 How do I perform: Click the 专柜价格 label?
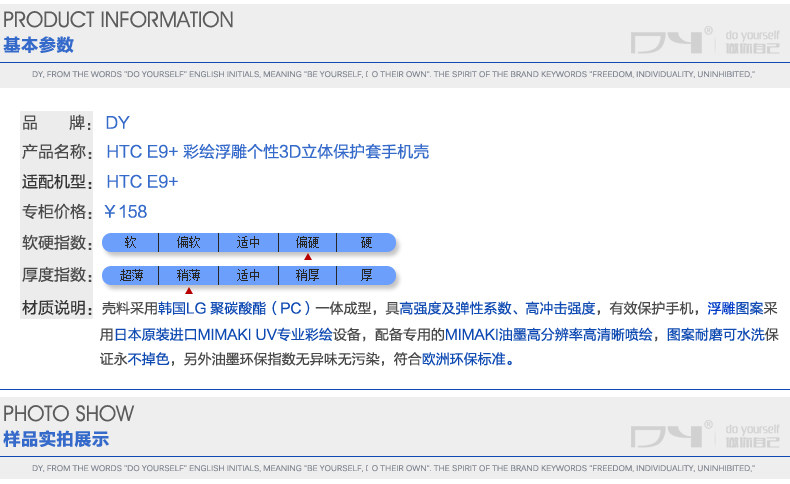(x=56, y=212)
